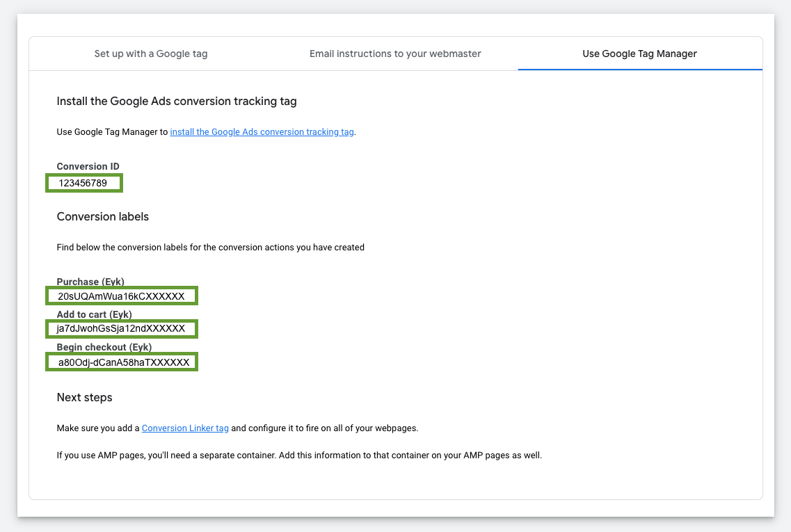
Task: Click the Add to cart (Eyk) heading
Action: [95, 314]
